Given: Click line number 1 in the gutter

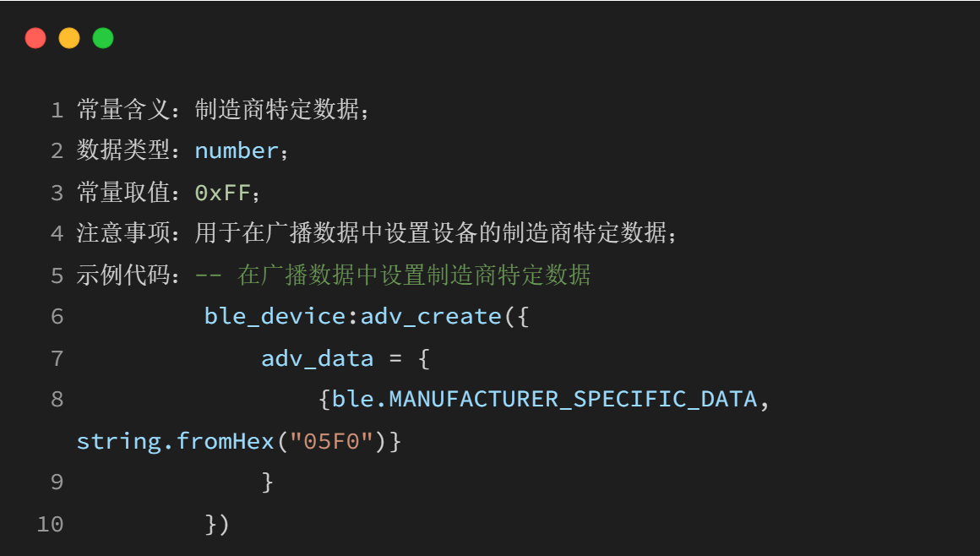Looking at the screenshot, I should click(57, 110).
